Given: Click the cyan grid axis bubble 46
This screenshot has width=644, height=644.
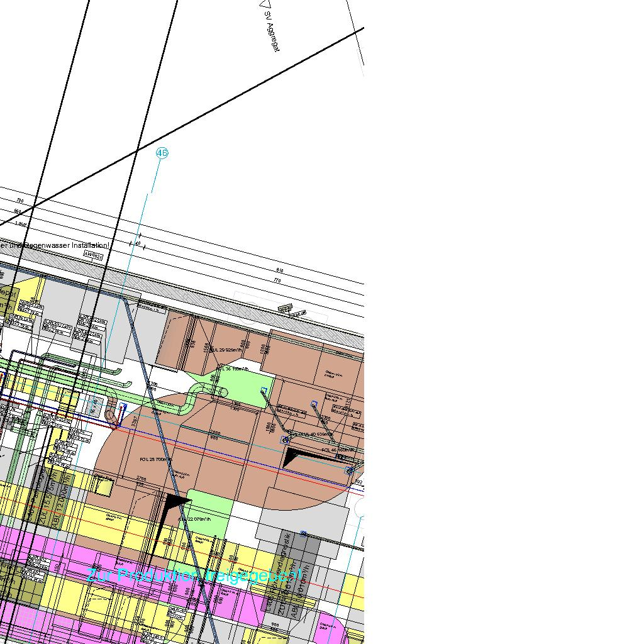Looking at the screenshot, I should click(162, 153).
